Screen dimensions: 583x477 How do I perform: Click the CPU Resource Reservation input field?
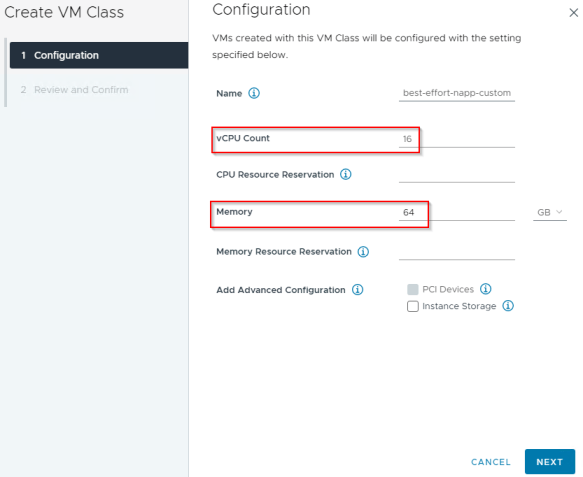(x=457, y=174)
